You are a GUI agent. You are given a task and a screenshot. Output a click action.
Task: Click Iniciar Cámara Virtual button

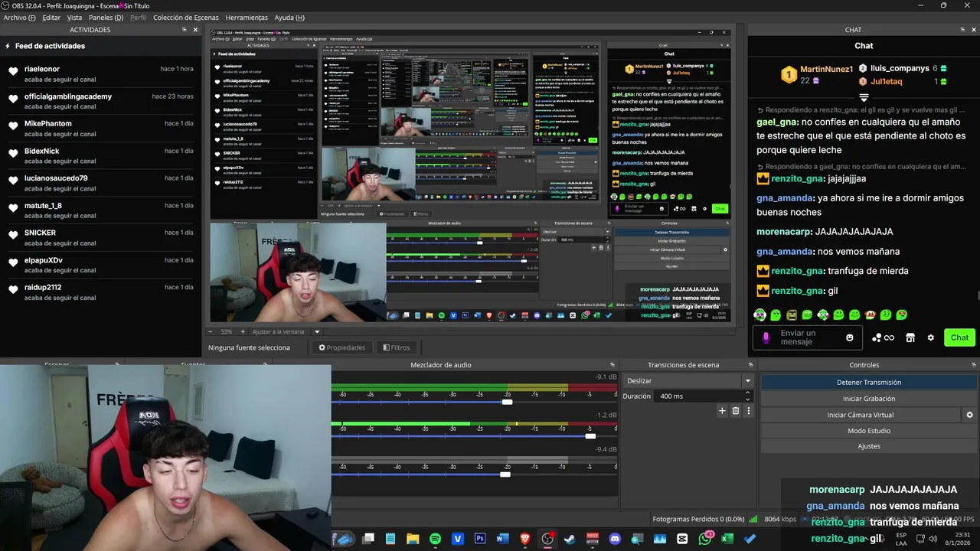pos(860,415)
